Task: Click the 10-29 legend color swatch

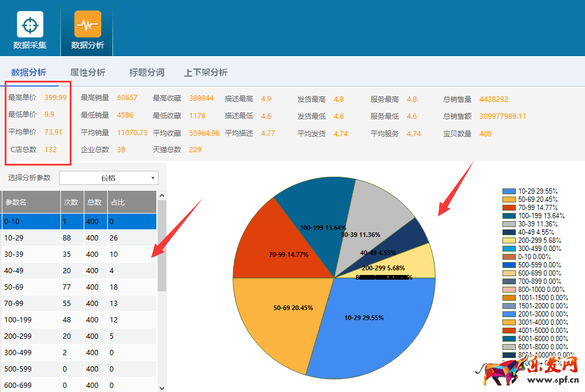Action: (509, 191)
